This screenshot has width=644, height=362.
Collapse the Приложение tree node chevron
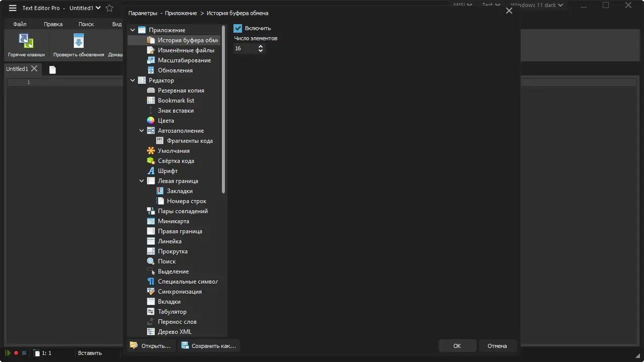tap(133, 30)
